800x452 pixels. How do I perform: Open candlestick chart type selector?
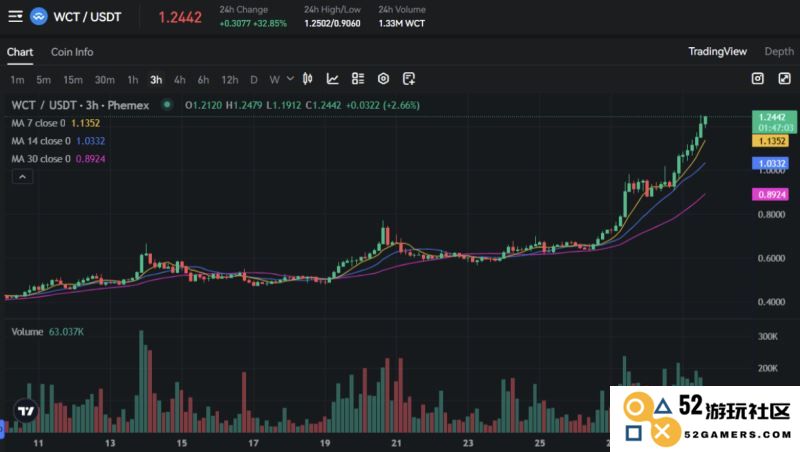tap(308, 79)
